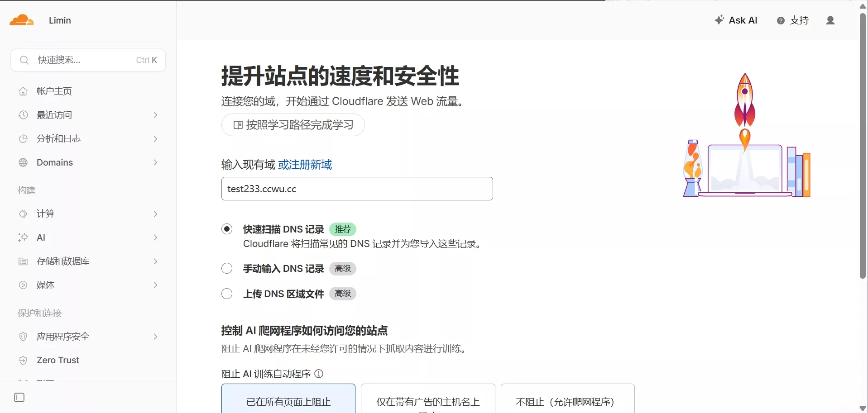Click the 保护和连接 section label
Image resolution: width=868 pixels, height=413 pixels.
[40, 313]
